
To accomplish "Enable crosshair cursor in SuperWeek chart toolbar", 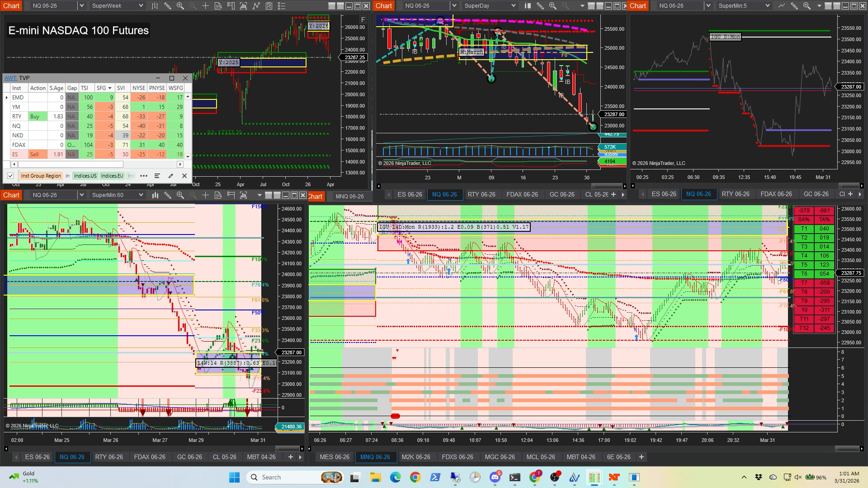I will [x=206, y=6].
